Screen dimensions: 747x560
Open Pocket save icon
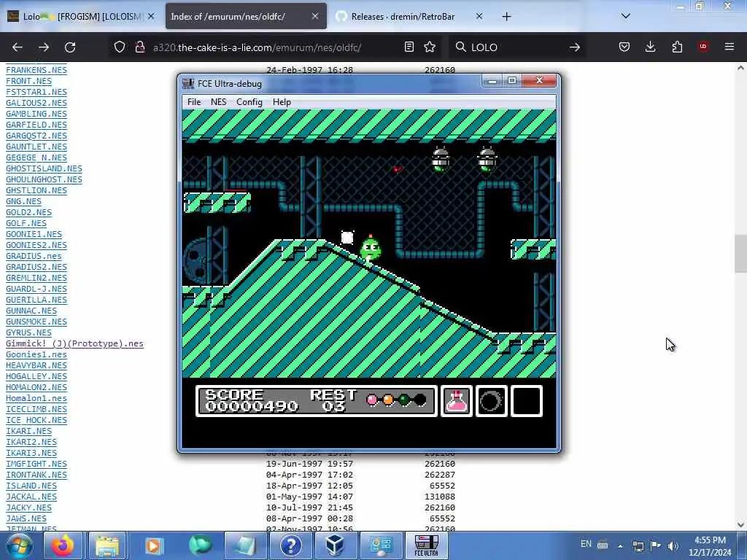624,47
